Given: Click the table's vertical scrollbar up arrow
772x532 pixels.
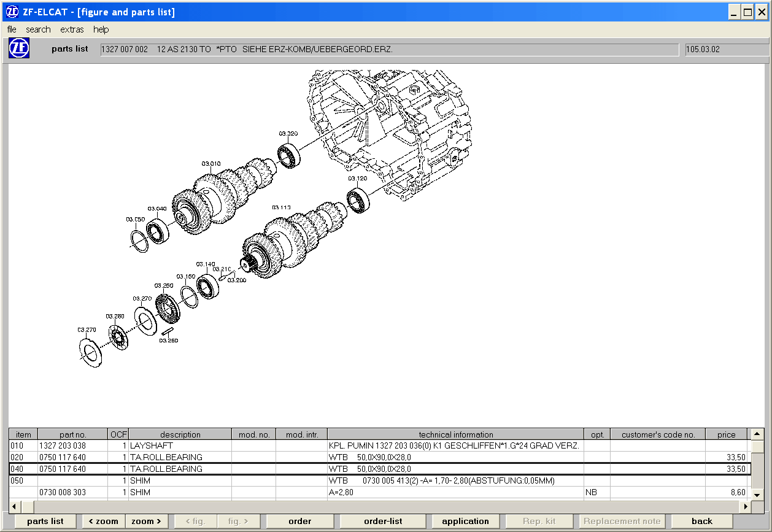Looking at the screenshot, I should (x=757, y=434).
